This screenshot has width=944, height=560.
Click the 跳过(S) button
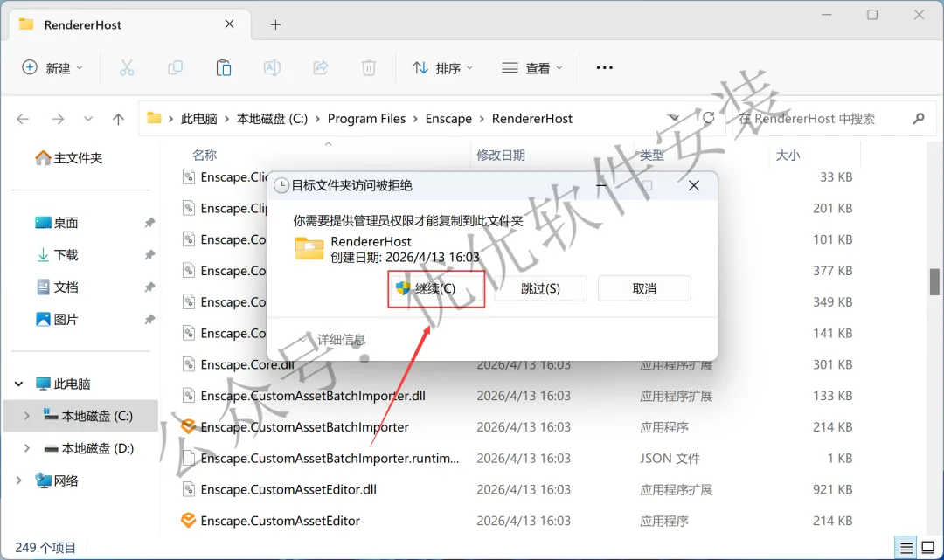(541, 288)
